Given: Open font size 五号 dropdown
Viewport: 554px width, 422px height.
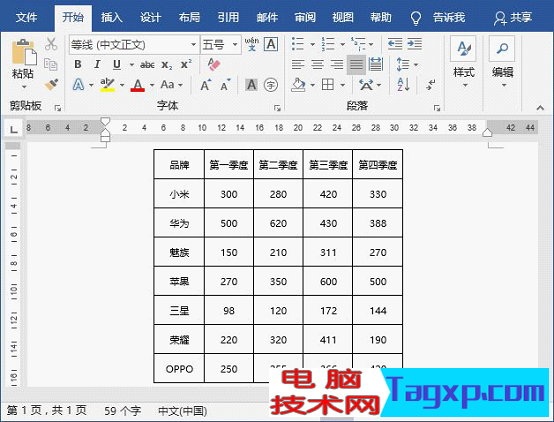Looking at the screenshot, I should point(220,45).
